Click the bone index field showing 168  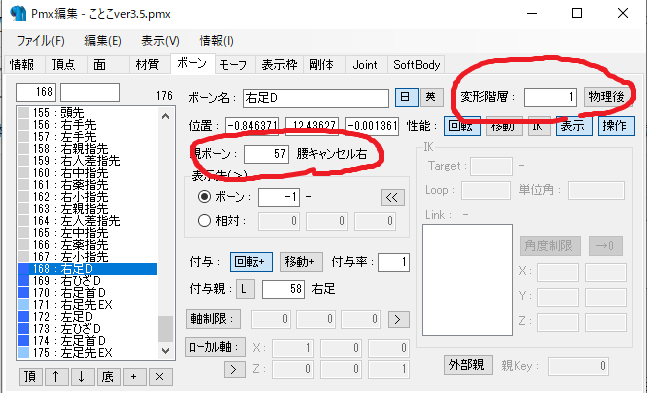click(36, 92)
